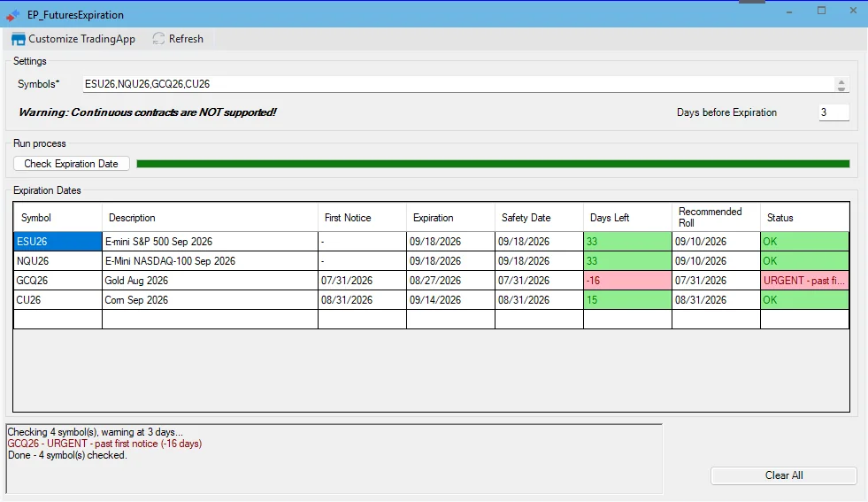Click the Safety Date column header
This screenshot has height=502, width=868.
tap(539, 218)
